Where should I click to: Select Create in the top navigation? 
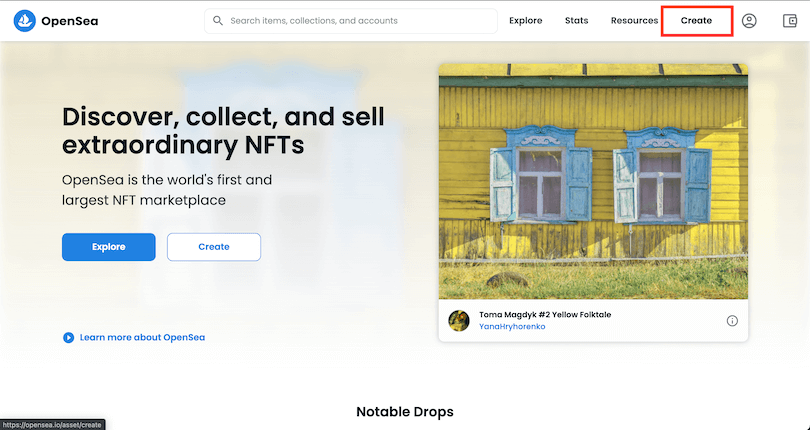pyautogui.click(x=696, y=21)
